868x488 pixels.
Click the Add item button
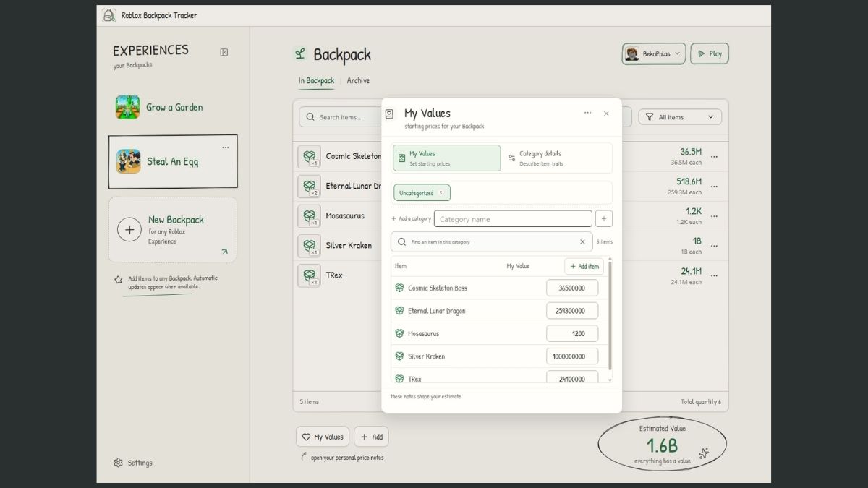(x=584, y=266)
